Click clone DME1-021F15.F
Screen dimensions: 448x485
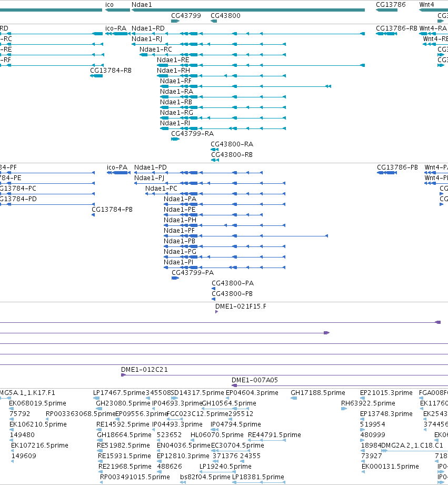(241, 306)
